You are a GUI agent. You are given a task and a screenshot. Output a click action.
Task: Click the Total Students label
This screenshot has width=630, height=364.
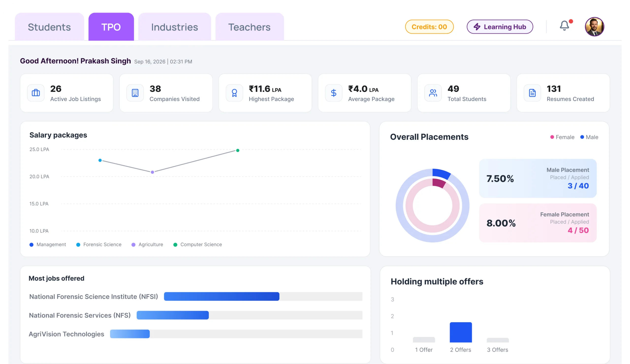click(467, 99)
